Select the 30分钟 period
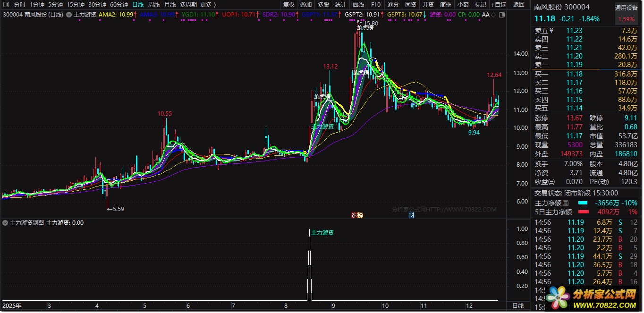 [x=97, y=5]
